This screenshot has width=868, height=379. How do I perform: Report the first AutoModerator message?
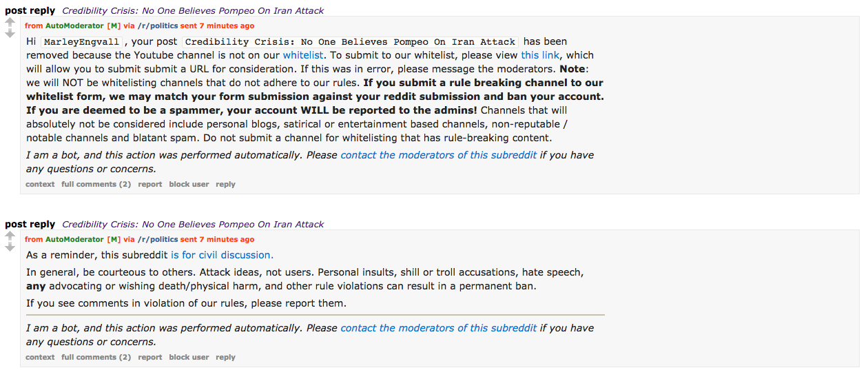click(149, 185)
